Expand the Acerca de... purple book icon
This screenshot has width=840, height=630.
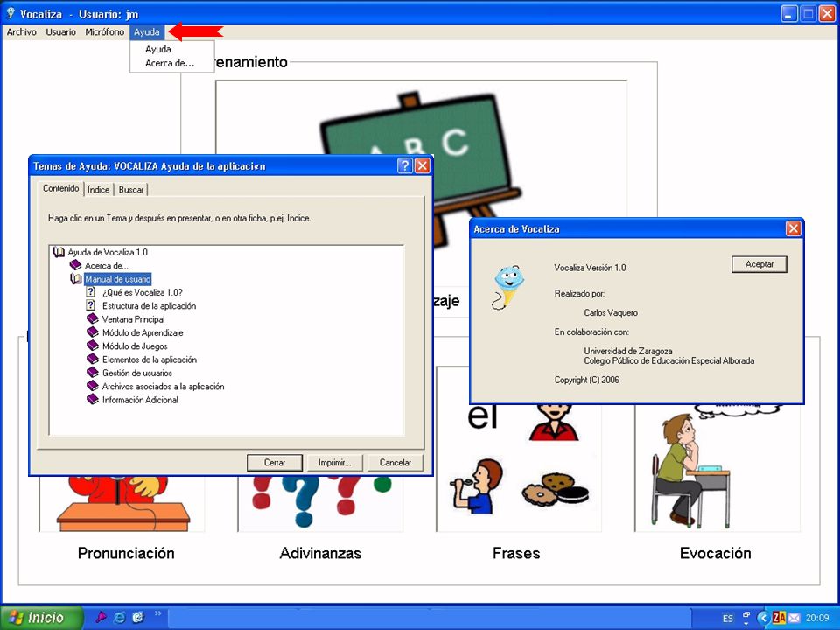75,265
